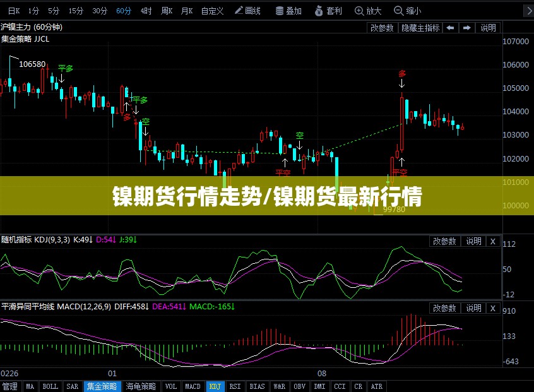Click the red 多 signal marker at peak
534x392 pixels.
click(402, 74)
